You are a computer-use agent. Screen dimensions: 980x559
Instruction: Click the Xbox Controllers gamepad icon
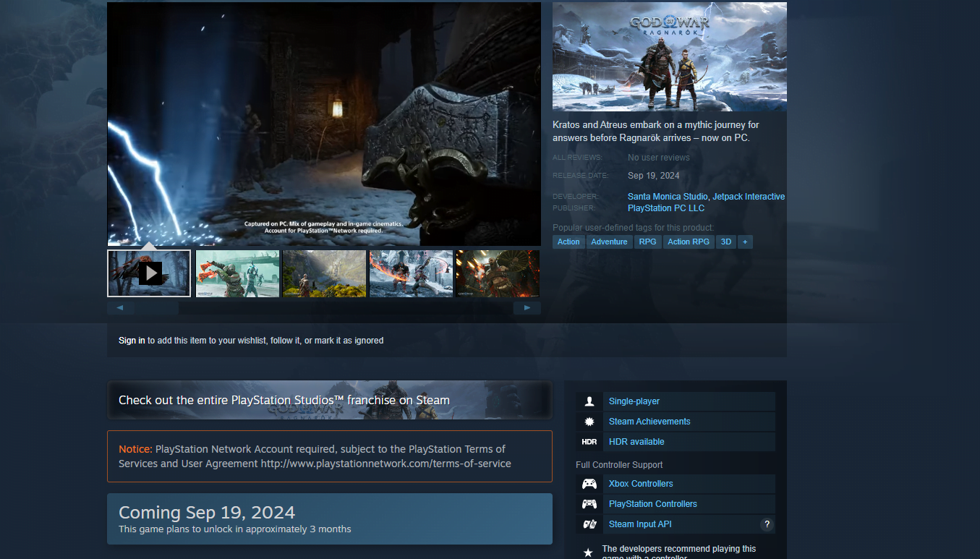tap(589, 484)
